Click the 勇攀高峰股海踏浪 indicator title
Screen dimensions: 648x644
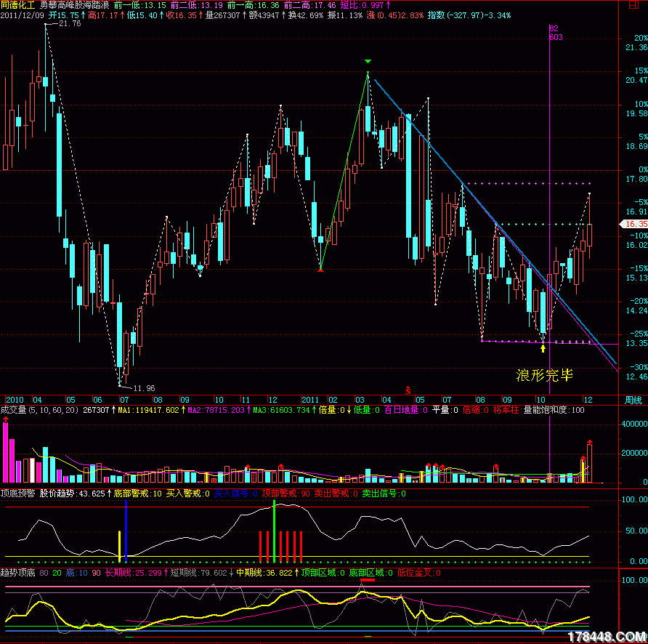tap(74, 5)
